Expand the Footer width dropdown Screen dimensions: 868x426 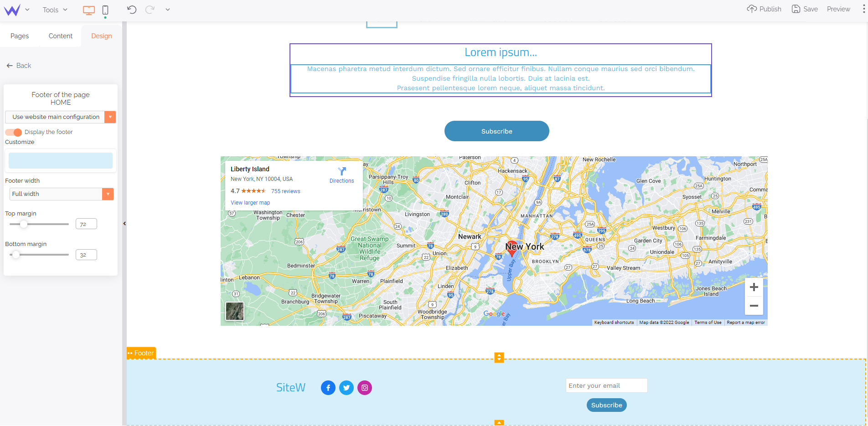(x=62, y=194)
